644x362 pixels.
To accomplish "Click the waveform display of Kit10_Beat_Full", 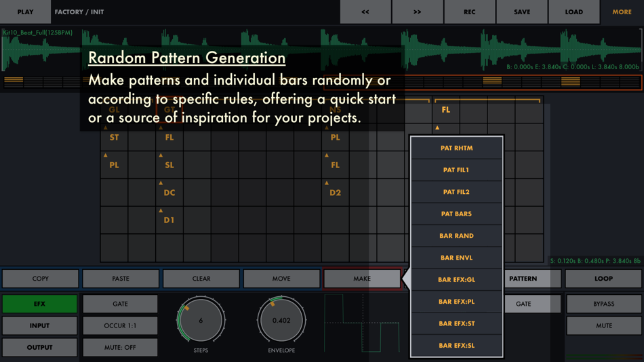I will tap(321, 50).
